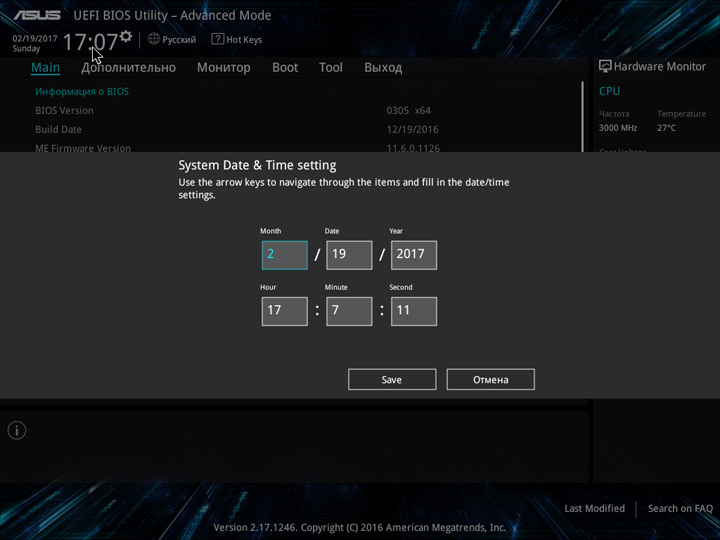The image size is (720, 540).
Task: Click the ME Firmware Version label
Action: point(83,148)
